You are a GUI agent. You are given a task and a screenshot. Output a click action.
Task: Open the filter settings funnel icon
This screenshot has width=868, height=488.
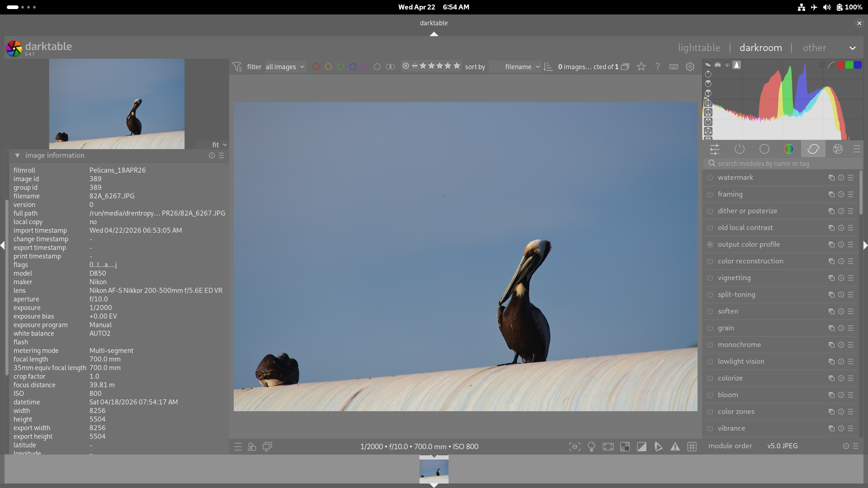pos(237,67)
